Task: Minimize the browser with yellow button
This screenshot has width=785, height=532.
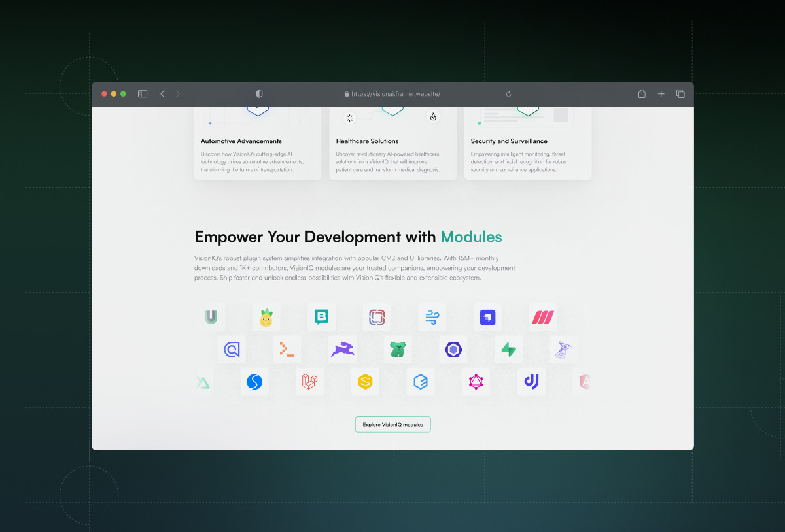Action: pos(114,94)
